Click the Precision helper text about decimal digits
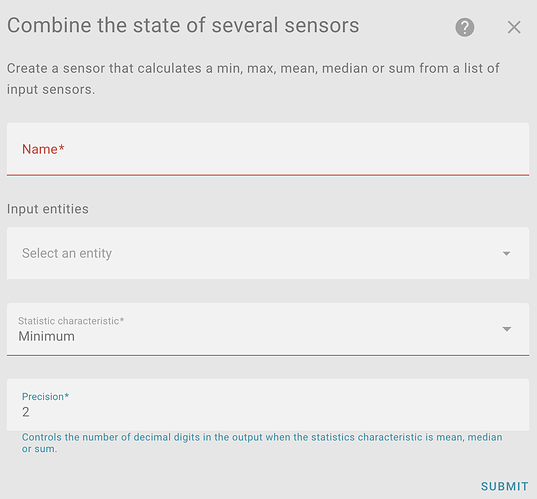 tap(262, 443)
